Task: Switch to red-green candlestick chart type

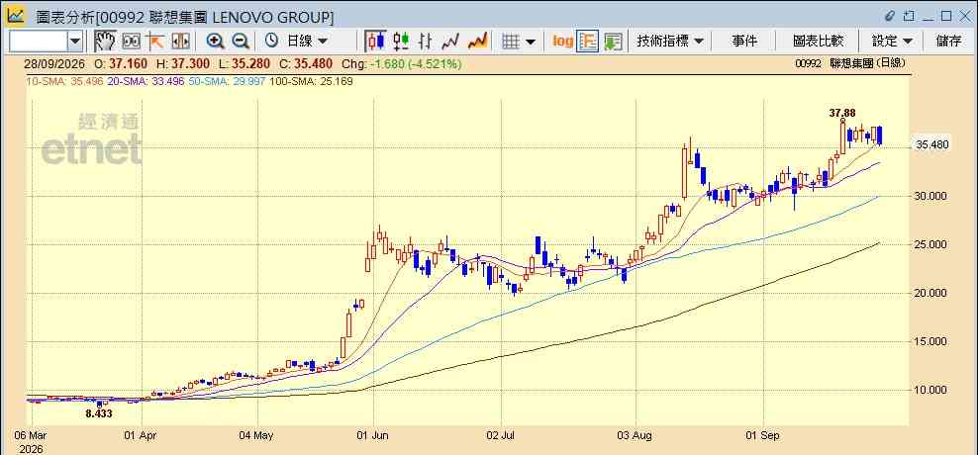Action: (401, 42)
